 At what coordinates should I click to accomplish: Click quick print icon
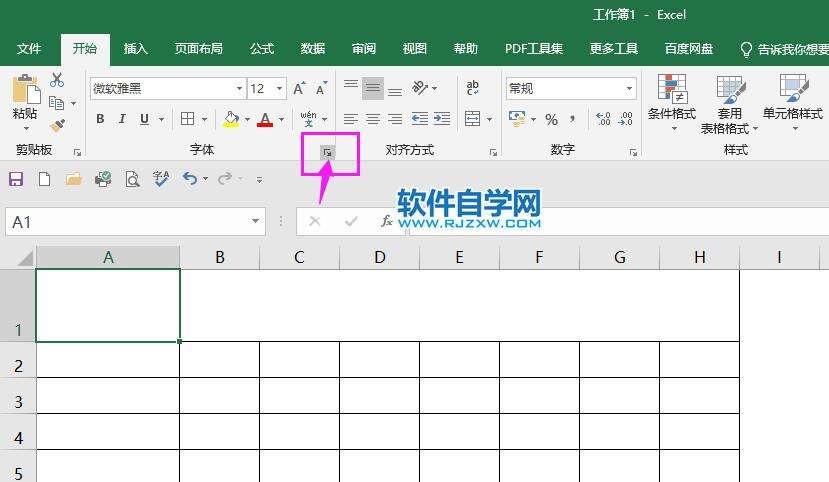click(103, 179)
